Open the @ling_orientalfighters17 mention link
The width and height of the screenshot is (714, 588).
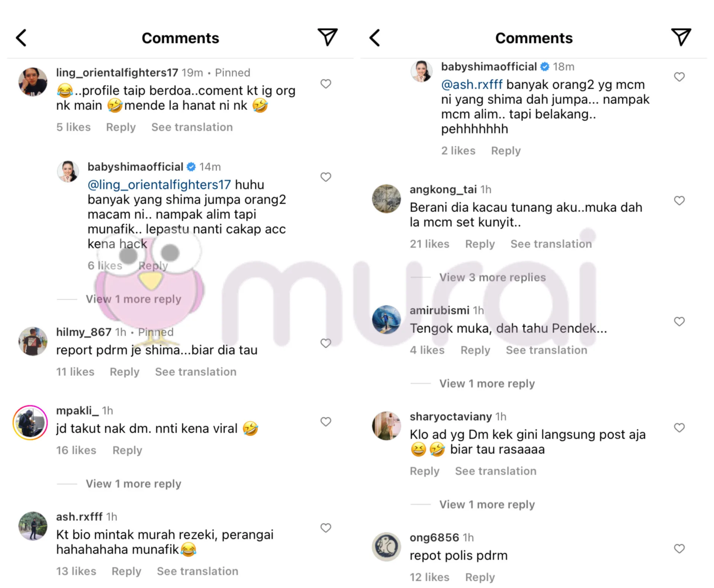pyautogui.click(x=159, y=185)
